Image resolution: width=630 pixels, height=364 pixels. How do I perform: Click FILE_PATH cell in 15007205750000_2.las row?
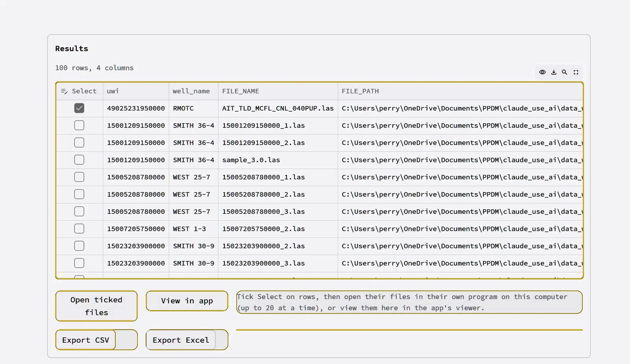click(460, 229)
